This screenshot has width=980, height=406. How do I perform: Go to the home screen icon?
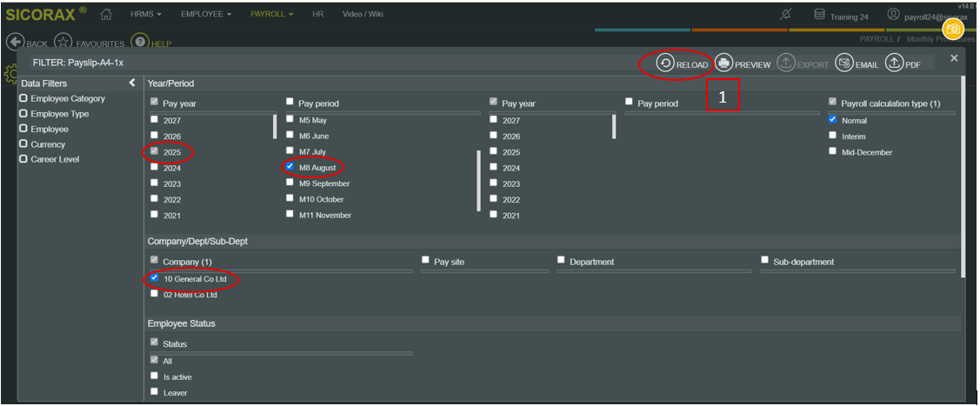[x=107, y=14]
